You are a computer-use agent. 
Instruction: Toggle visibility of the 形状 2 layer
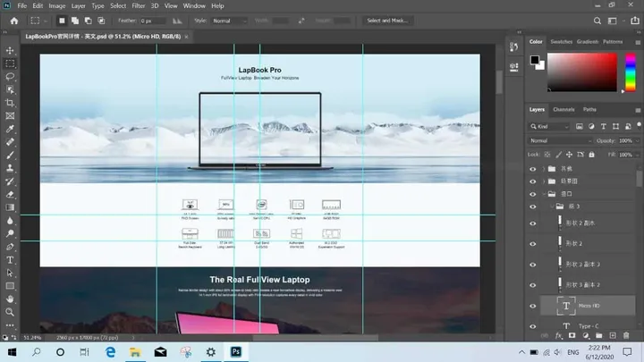pyautogui.click(x=533, y=243)
